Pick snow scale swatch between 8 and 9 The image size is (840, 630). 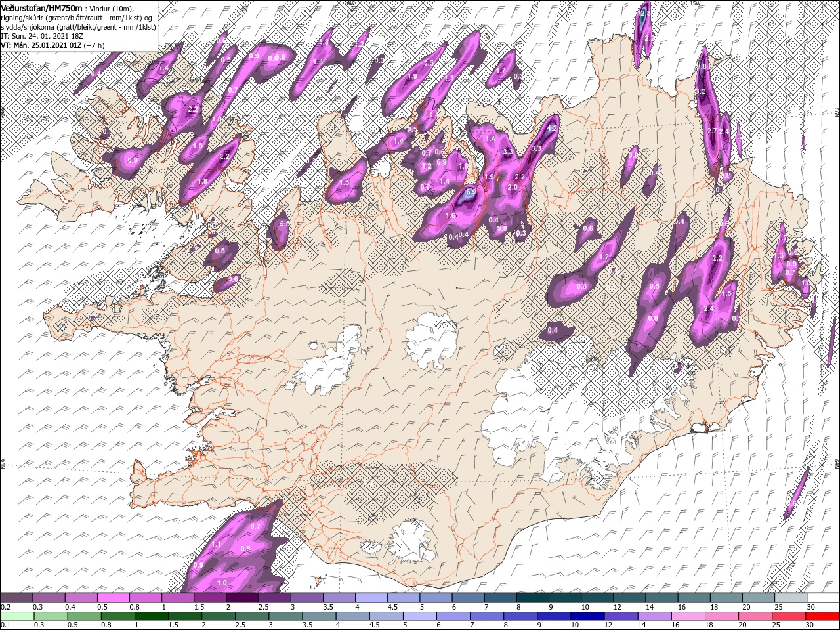(x=533, y=598)
